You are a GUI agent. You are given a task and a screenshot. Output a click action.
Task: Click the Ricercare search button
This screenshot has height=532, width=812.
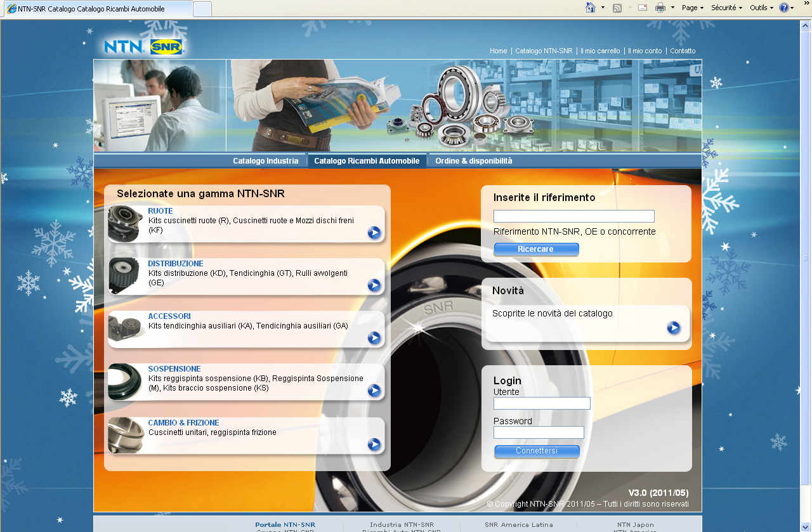pyautogui.click(x=536, y=250)
